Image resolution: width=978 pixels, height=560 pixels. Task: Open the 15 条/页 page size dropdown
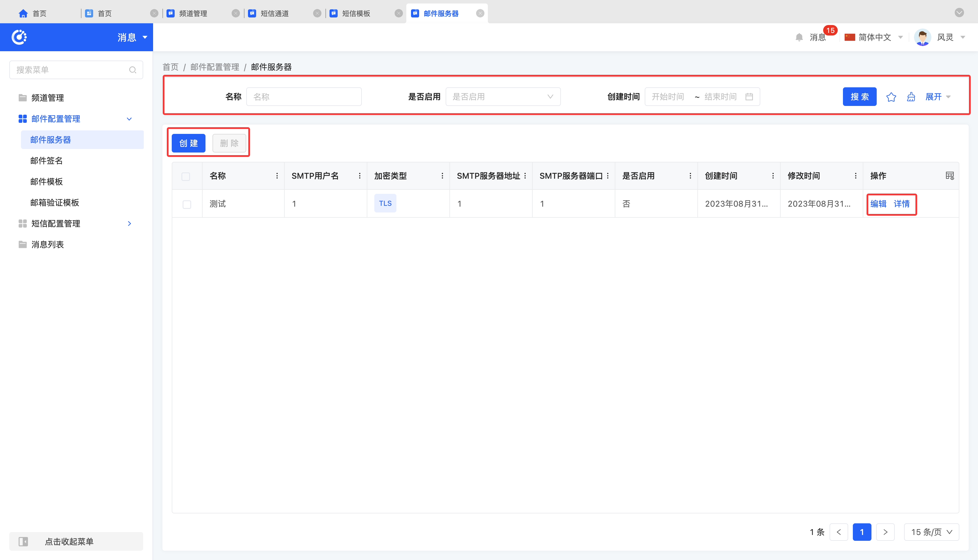931,532
